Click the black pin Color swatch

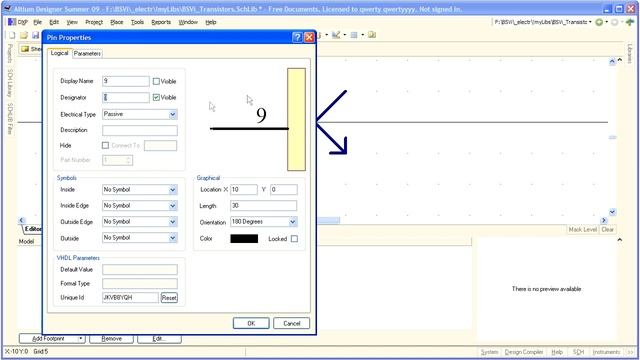click(x=244, y=239)
